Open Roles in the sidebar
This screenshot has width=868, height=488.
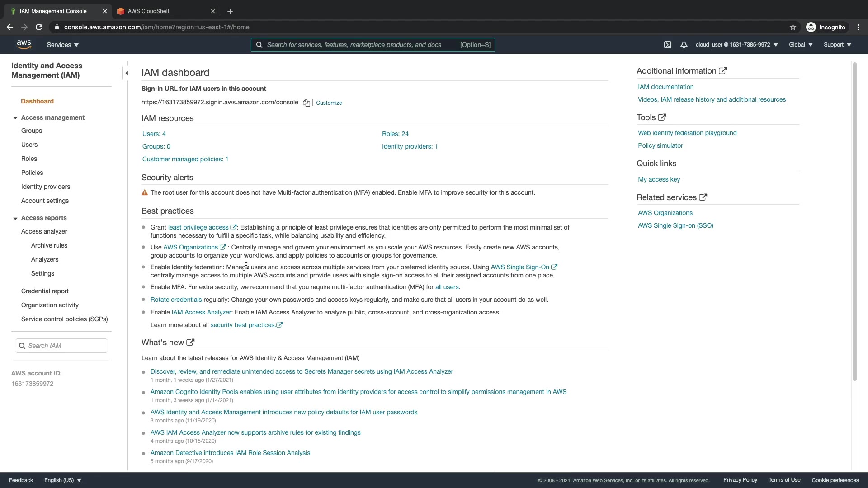click(29, 159)
